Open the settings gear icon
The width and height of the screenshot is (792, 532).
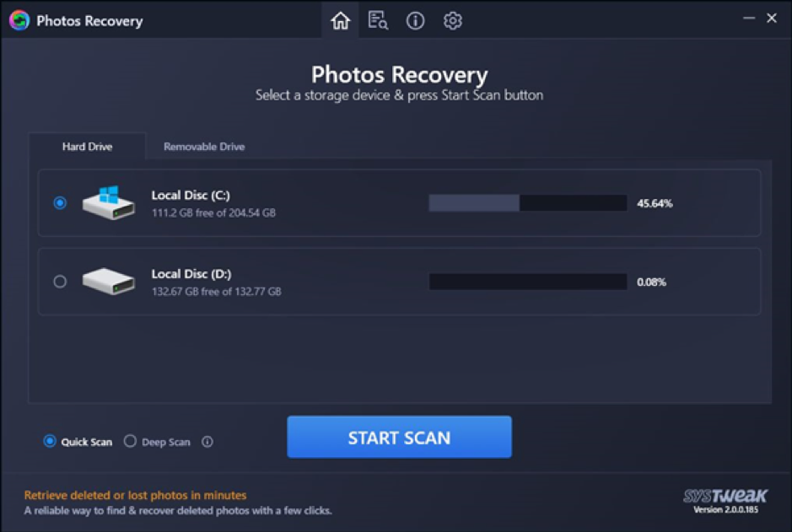point(453,21)
